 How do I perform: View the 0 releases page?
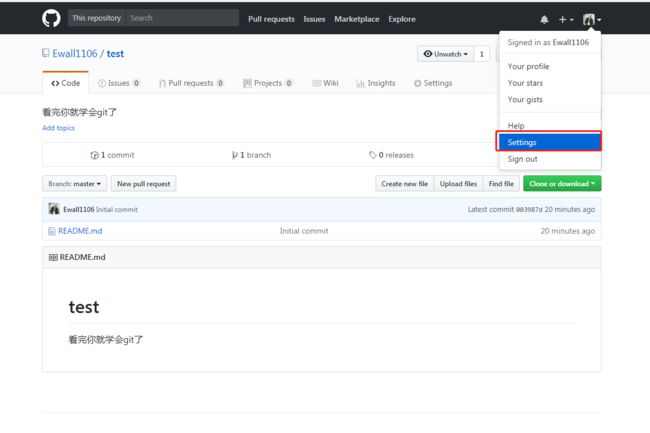tap(391, 155)
